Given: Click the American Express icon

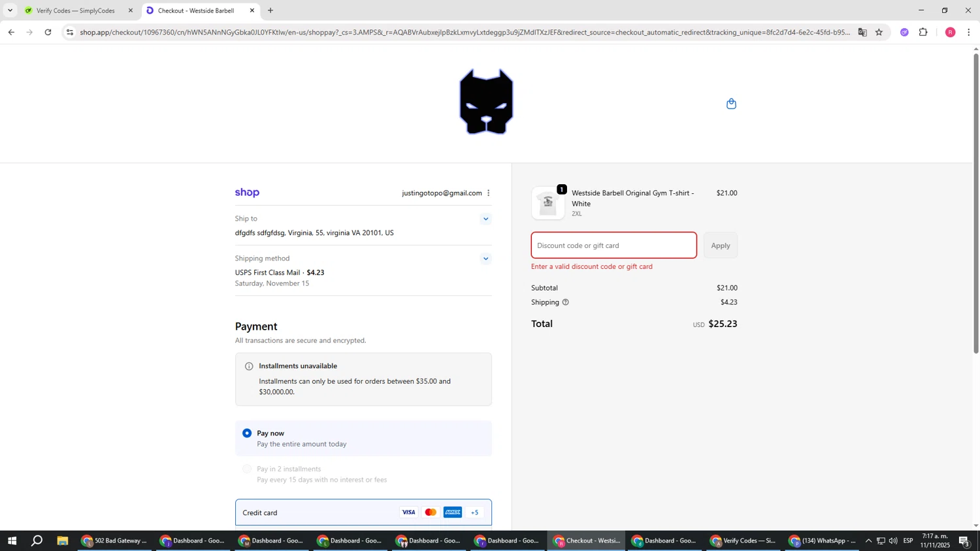Looking at the screenshot, I should pyautogui.click(x=453, y=512).
